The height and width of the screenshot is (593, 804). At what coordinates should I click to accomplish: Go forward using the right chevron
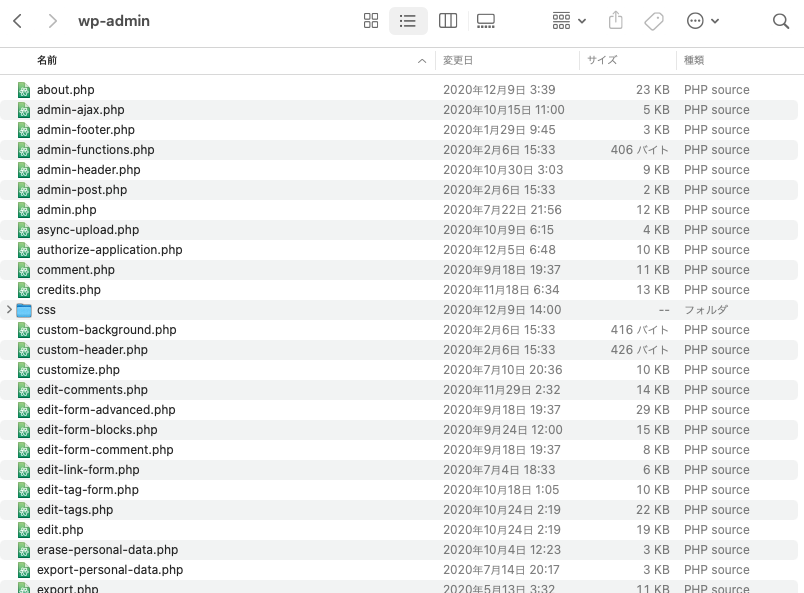[52, 21]
